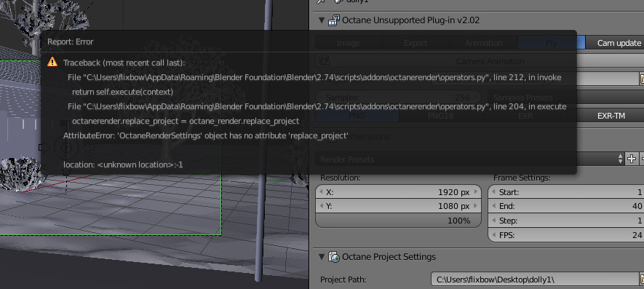Select the EXR-TM output format

point(611,116)
